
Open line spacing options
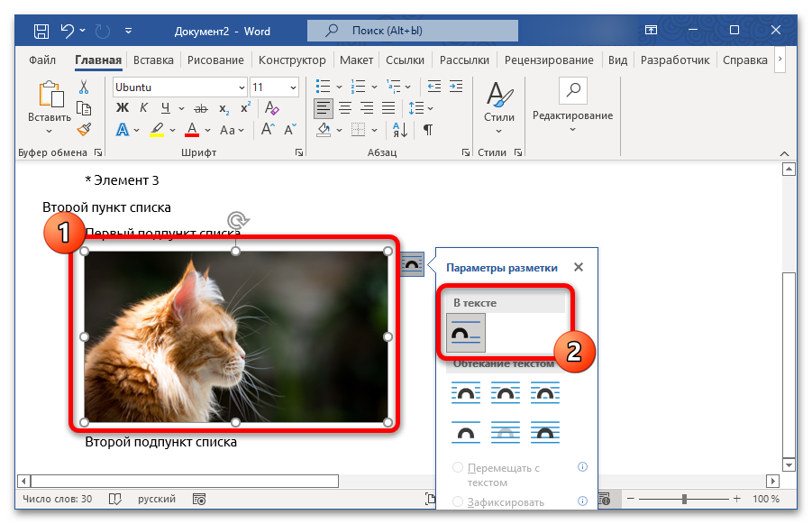(421, 108)
